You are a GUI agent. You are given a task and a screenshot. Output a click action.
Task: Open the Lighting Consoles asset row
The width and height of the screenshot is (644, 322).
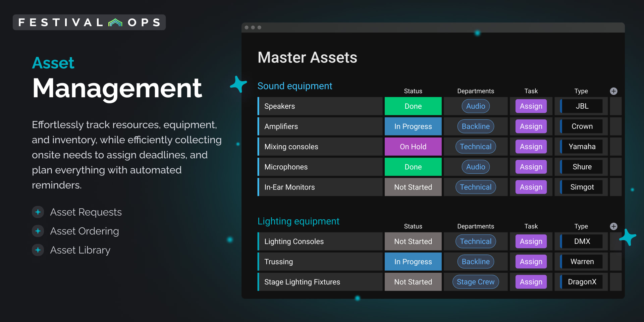point(320,241)
